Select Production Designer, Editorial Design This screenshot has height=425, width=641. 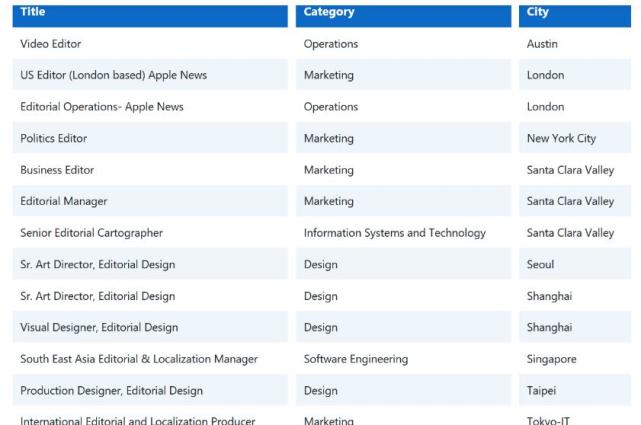pos(111,390)
